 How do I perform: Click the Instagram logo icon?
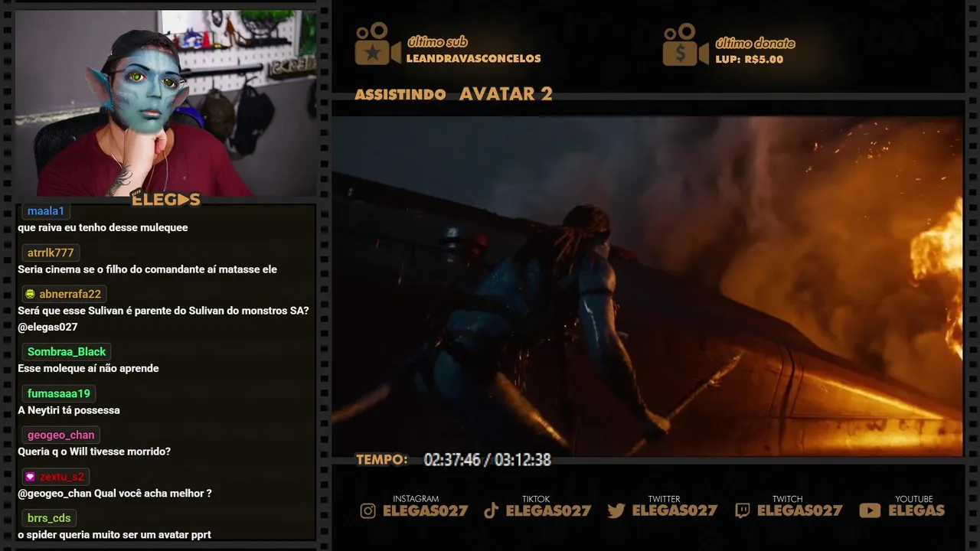(368, 510)
